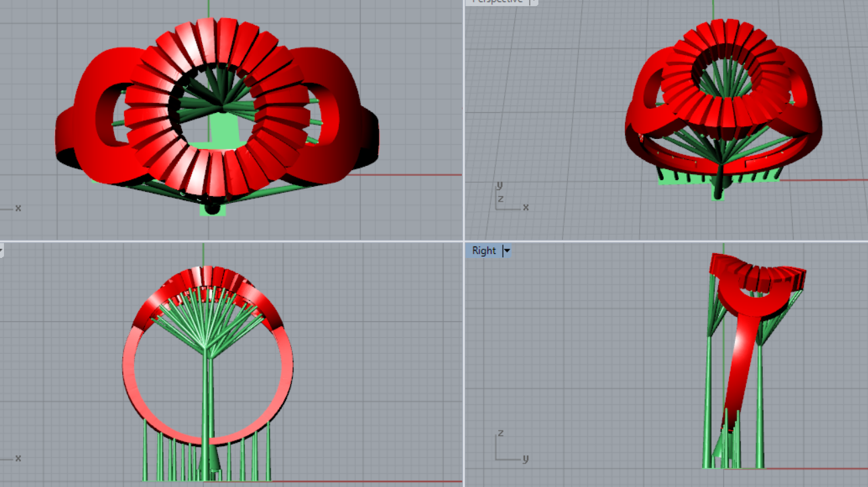The height and width of the screenshot is (487, 868).
Task: Click the Perspective viewport title label
Action: 497,1
